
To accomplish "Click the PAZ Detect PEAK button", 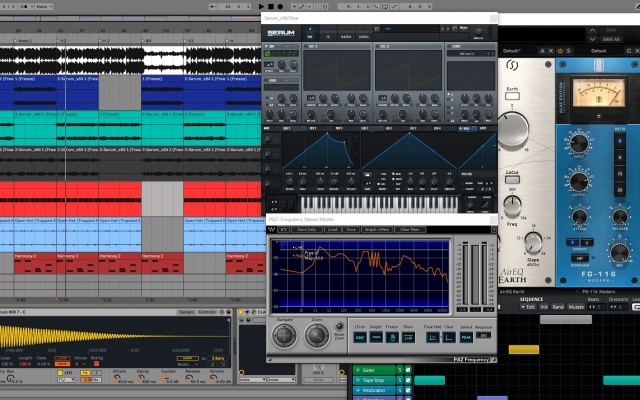I will pyautogui.click(x=466, y=338).
